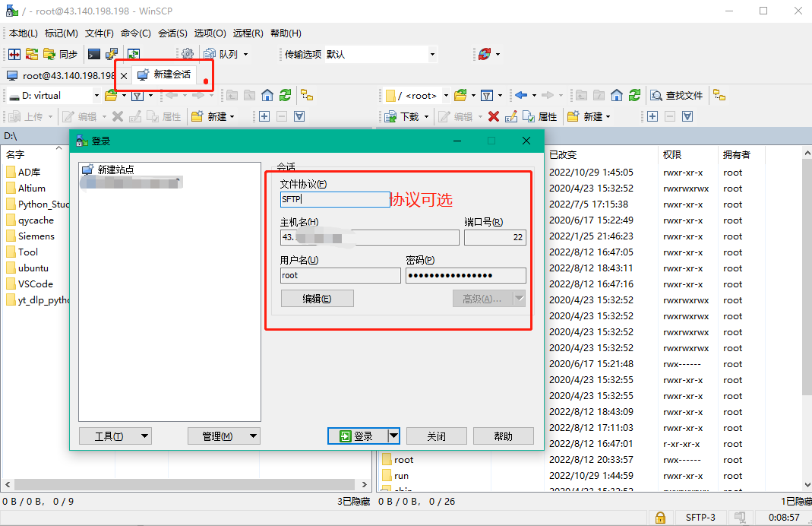Image resolution: width=812 pixels, height=526 pixels.
Task: Click the red-blue reconnect session icon
Action: click(485, 54)
